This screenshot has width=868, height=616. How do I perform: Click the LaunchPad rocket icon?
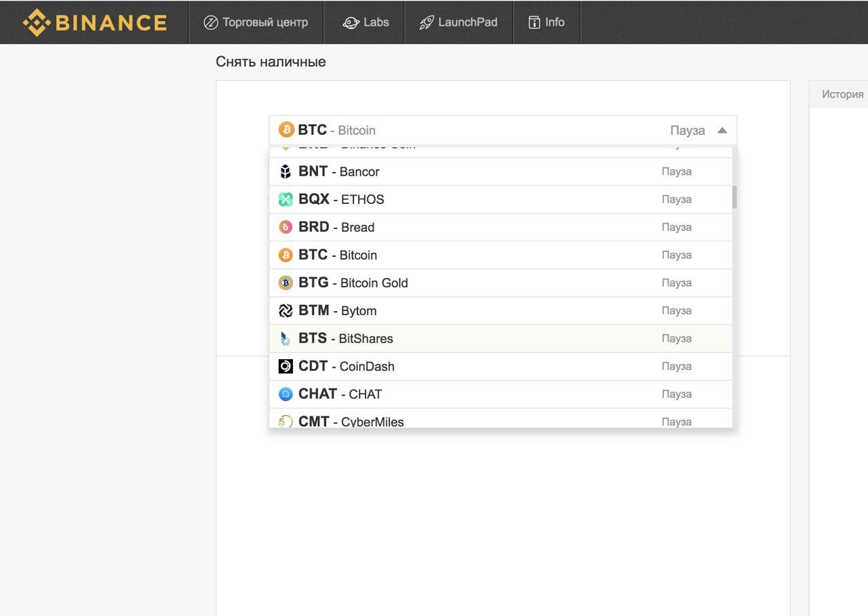coord(427,22)
